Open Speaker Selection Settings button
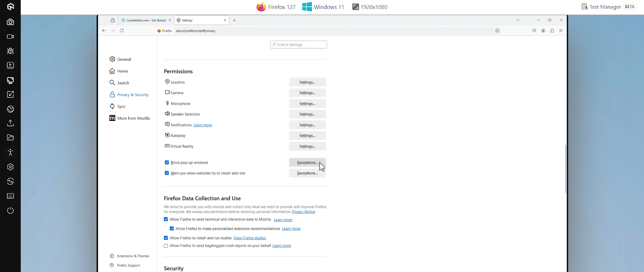 coord(308,114)
